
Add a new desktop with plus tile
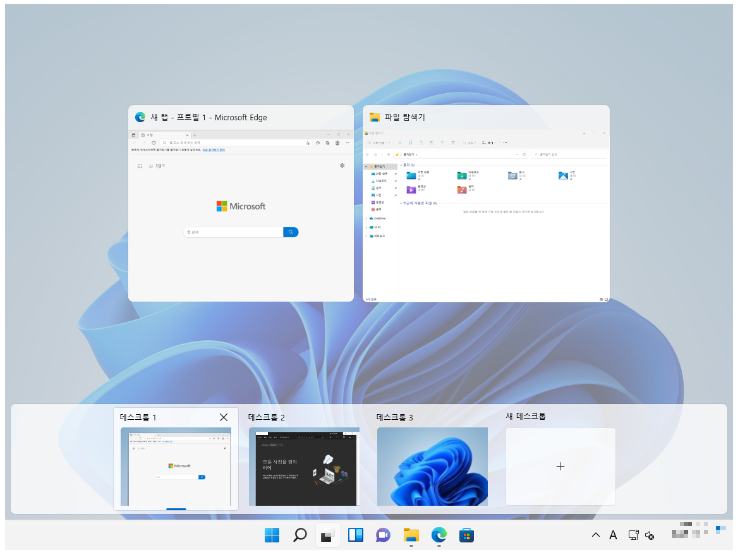tap(560, 466)
